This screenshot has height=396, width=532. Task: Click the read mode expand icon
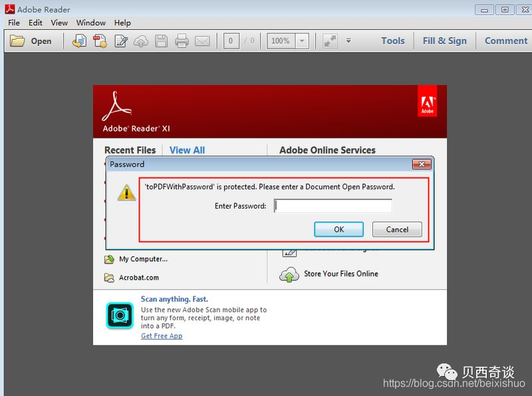(330, 41)
